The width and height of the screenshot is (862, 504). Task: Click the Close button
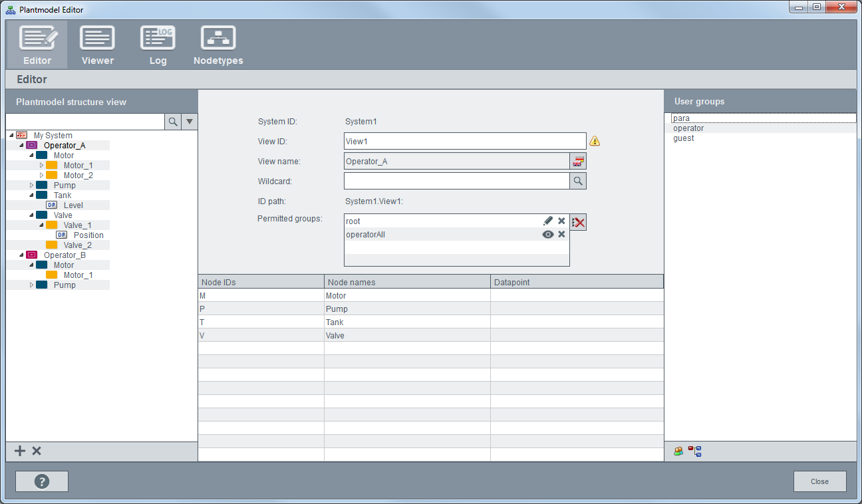tap(819, 481)
